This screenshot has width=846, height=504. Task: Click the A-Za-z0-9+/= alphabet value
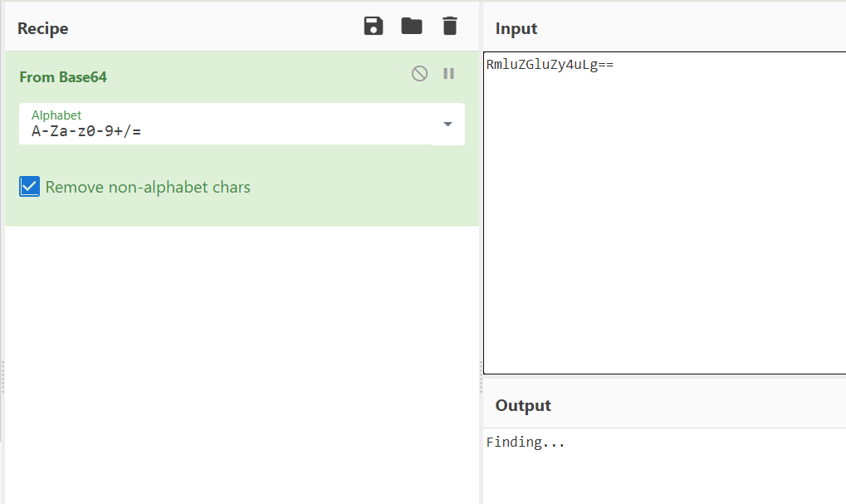point(86,131)
